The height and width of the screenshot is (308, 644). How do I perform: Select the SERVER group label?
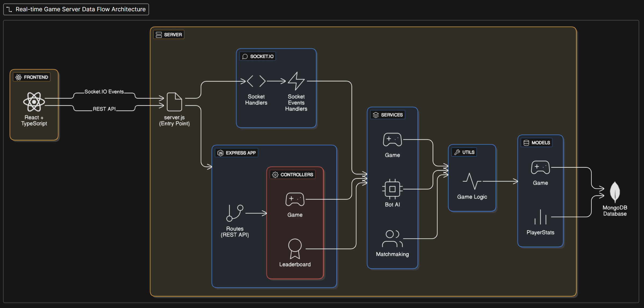[173, 35]
